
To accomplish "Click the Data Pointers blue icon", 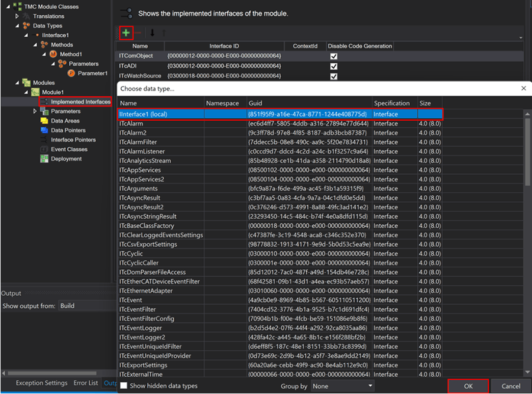I will pyautogui.click(x=44, y=130).
